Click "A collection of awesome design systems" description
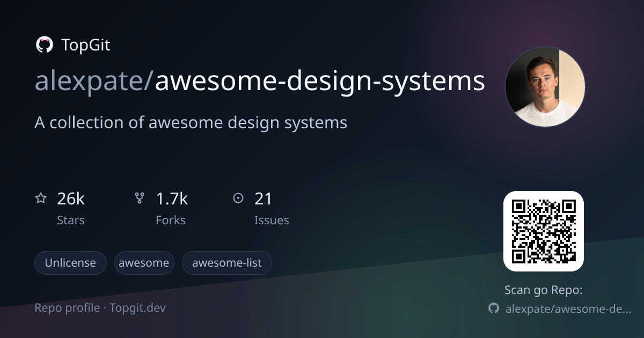Screen dimensions: 644x338 (x=191, y=123)
